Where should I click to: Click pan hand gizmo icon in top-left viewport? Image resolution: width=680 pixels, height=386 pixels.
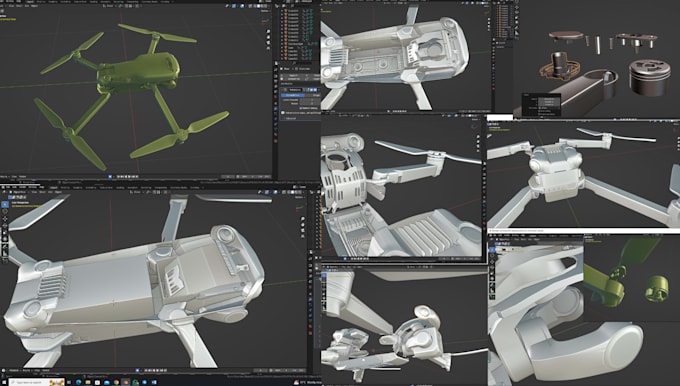tap(268, 37)
